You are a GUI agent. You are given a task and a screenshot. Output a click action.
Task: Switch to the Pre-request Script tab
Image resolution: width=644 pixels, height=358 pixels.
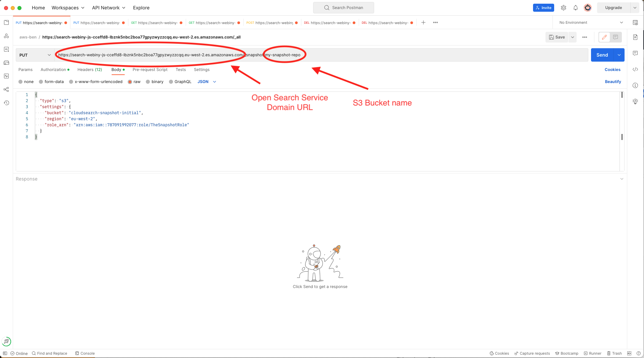(x=150, y=70)
